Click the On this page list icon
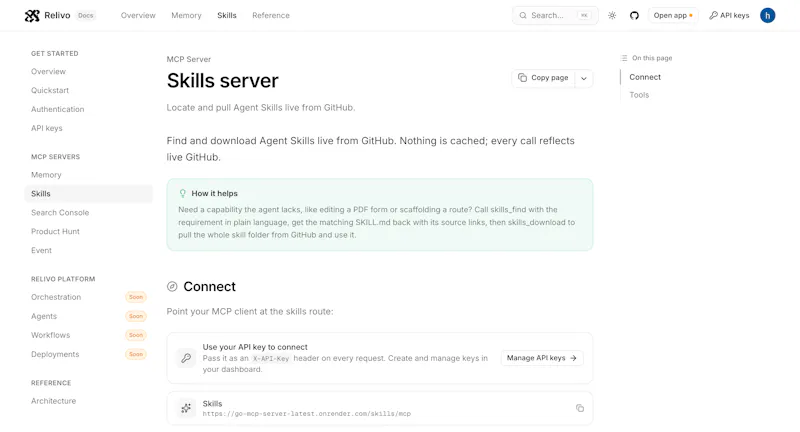The height and width of the screenshot is (432, 800). pyautogui.click(x=624, y=58)
